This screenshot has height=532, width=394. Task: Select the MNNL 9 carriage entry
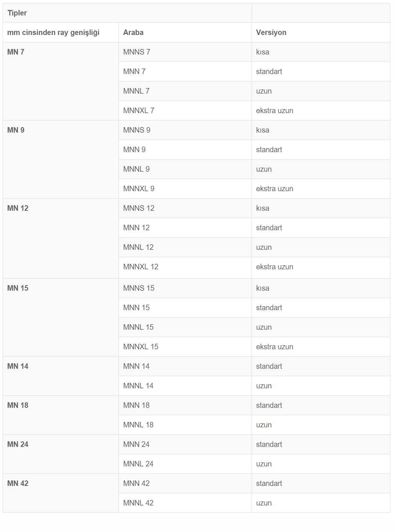click(136, 169)
